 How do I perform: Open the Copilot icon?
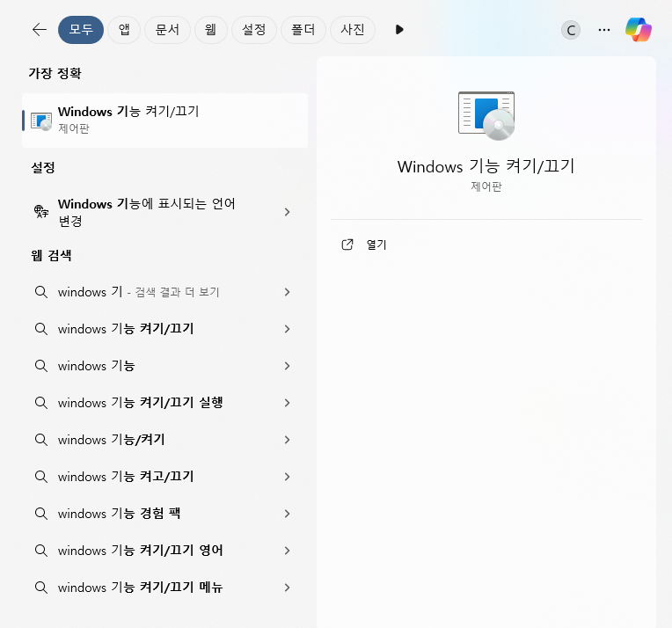point(639,30)
